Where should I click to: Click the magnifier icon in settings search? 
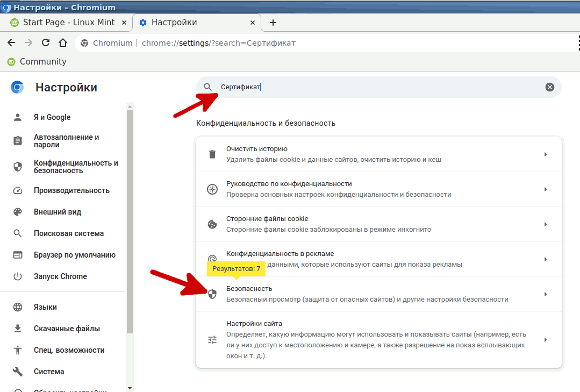pos(208,87)
